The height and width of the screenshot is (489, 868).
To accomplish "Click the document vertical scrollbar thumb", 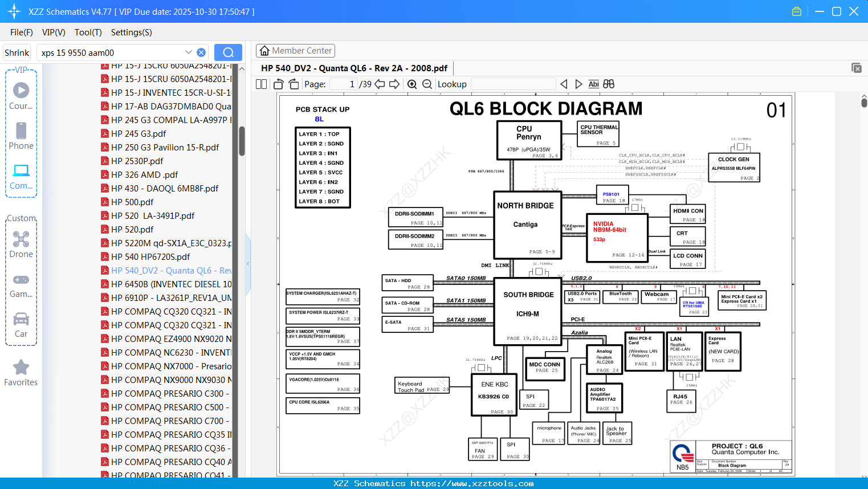I will click(x=864, y=103).
